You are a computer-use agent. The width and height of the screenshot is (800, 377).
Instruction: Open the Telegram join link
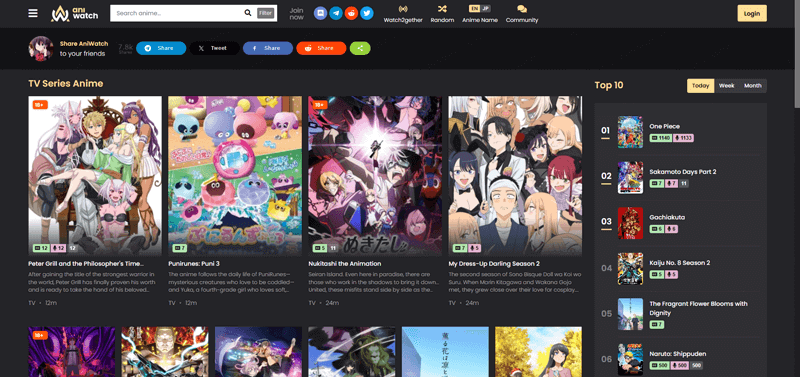[x=336, y=13]
